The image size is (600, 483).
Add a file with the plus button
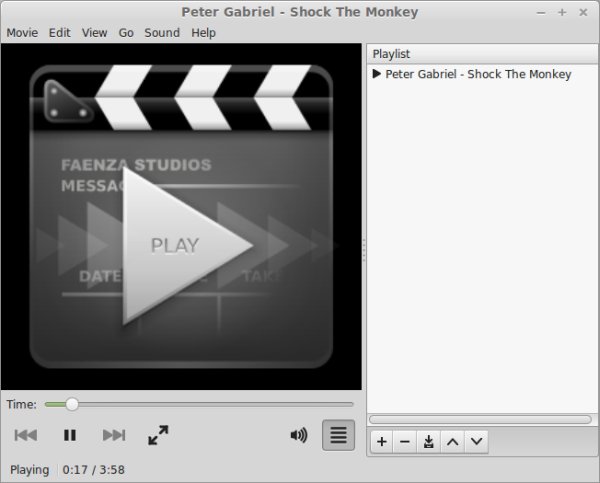pyautogui.click(x=382, y=442)
